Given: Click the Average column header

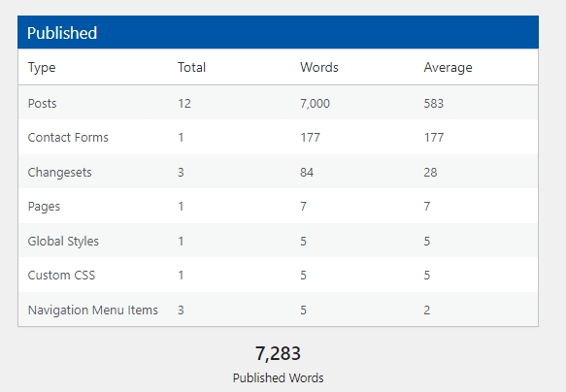Looking at the screenshot, I should click(x=448, y=68).
